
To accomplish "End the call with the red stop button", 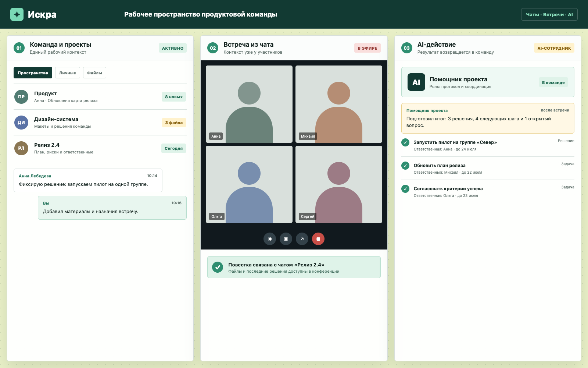I will coord(318,239).
